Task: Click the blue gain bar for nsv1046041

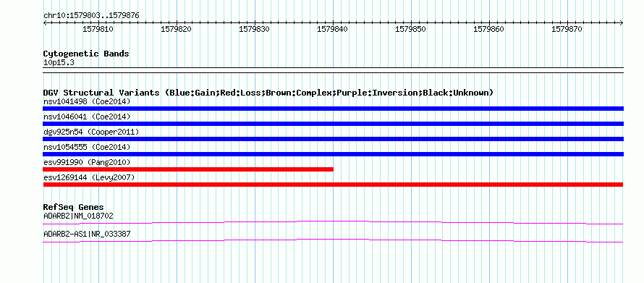Action: (x=333, y=124)
